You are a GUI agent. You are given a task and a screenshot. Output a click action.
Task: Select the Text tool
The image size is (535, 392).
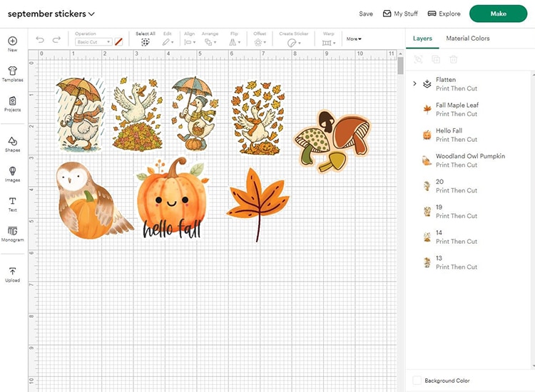click(12, 204)
